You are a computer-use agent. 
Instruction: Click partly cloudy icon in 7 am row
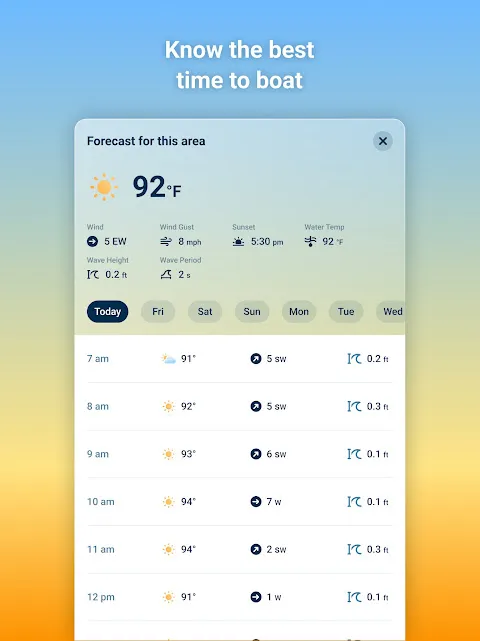[168, 359]
